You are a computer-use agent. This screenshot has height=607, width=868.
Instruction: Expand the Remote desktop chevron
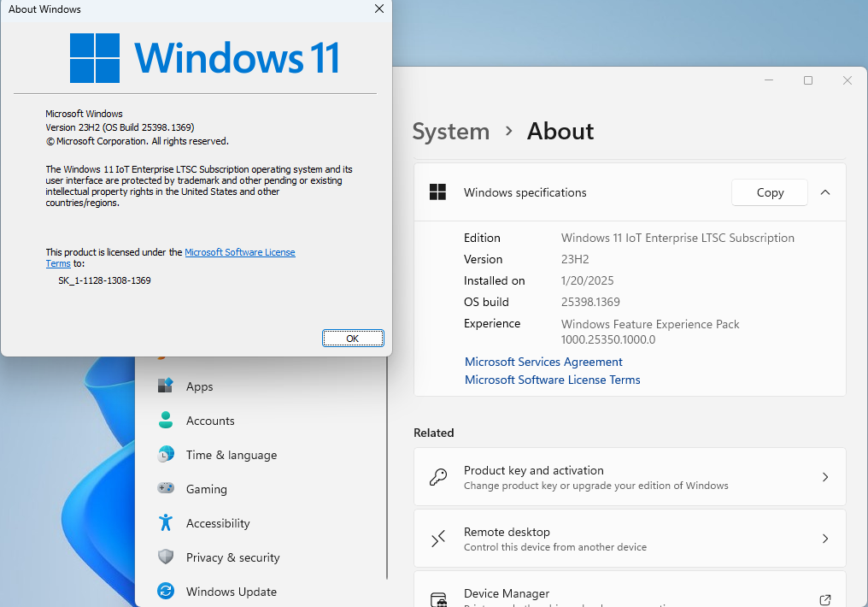tap(824, 539)
